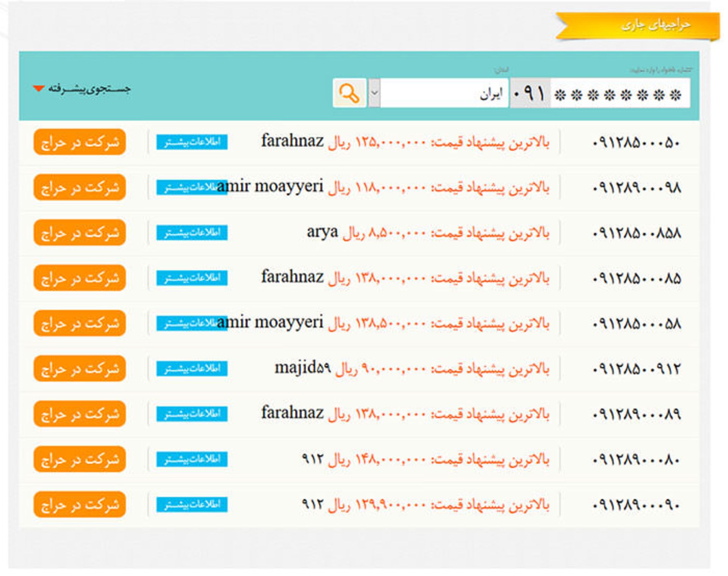728x576 pixels.
Task: Show more info for arya's bid row
Action: point(192,233)
